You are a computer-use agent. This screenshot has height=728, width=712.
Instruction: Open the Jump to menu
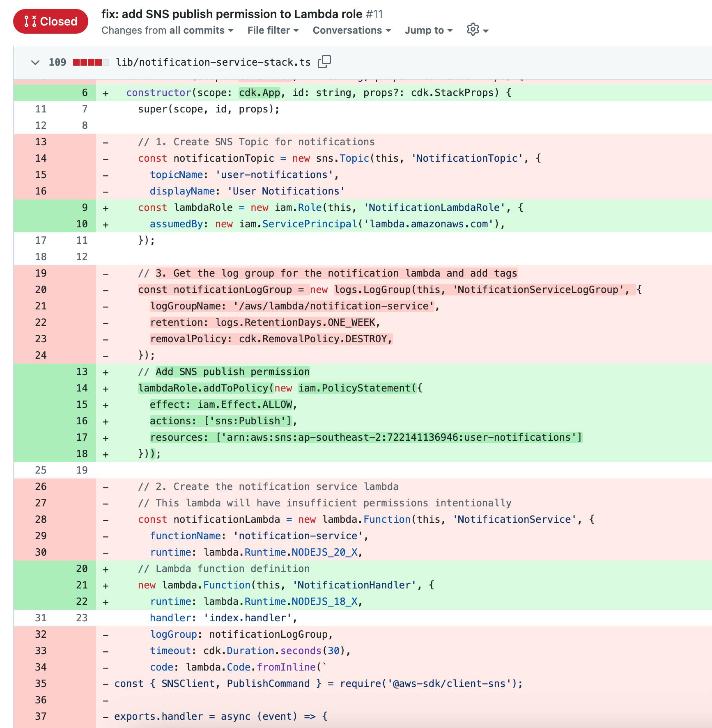click(429, 30)
